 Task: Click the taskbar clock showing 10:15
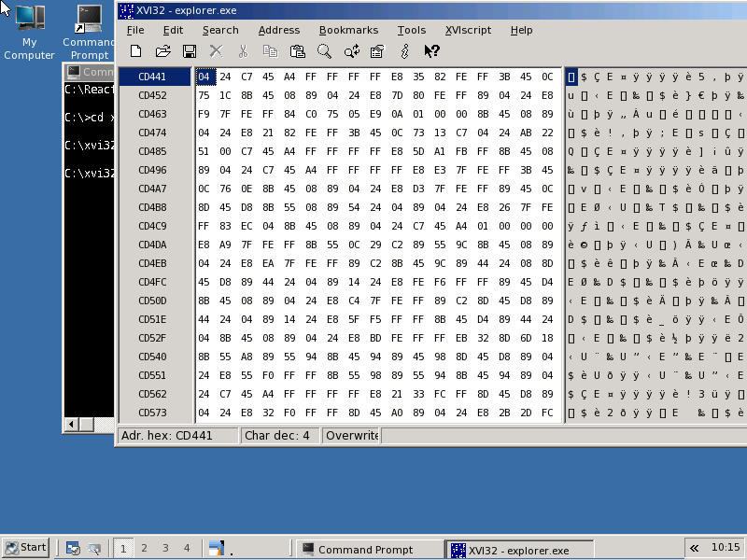tap(726, 548)
